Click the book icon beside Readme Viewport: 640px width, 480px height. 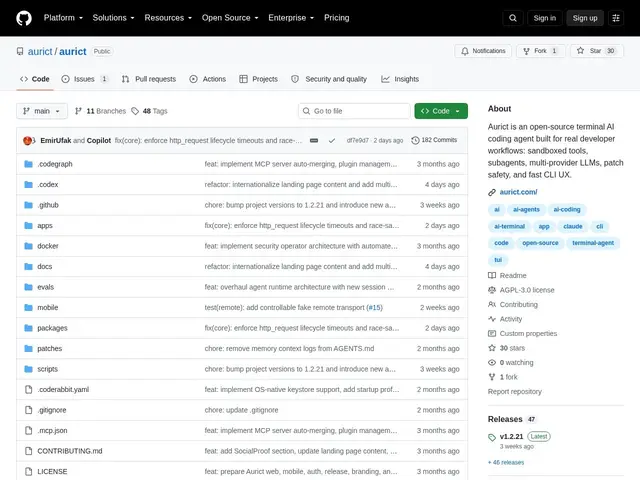492,276
